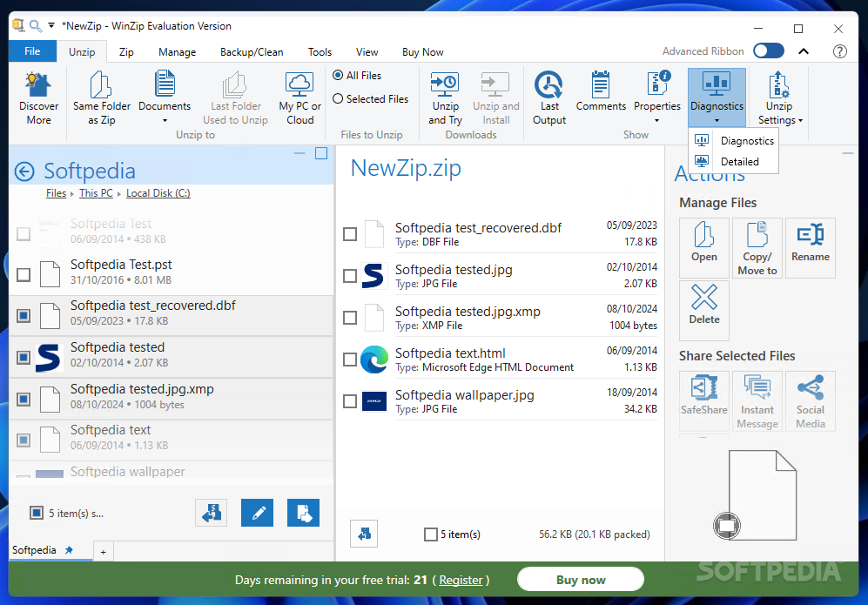The width and height of the screenshot is (868, 605).
Task: Navigate to This PC breadcrumb
Action: [96, 193]
